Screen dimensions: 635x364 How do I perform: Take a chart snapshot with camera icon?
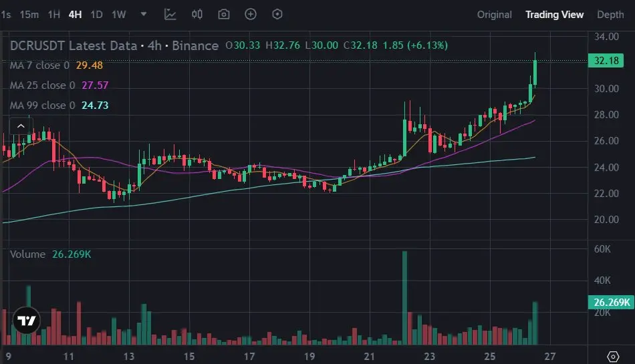[x=224, y=15]
